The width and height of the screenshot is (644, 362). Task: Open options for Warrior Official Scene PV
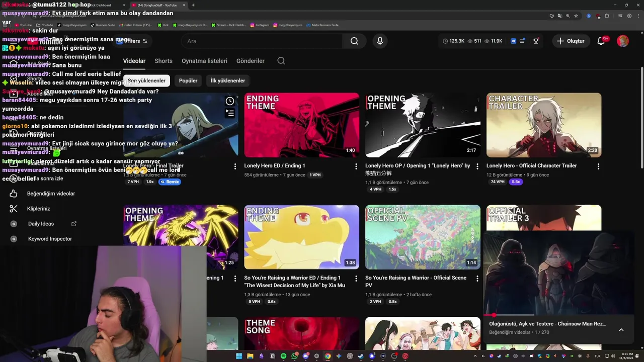click(x=477, y=278)
